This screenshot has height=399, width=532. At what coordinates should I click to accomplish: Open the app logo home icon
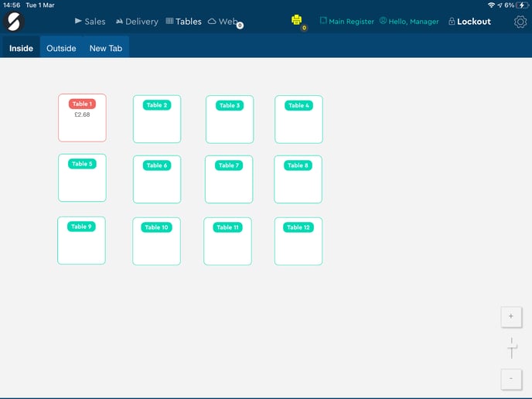(x=14, y=22)
